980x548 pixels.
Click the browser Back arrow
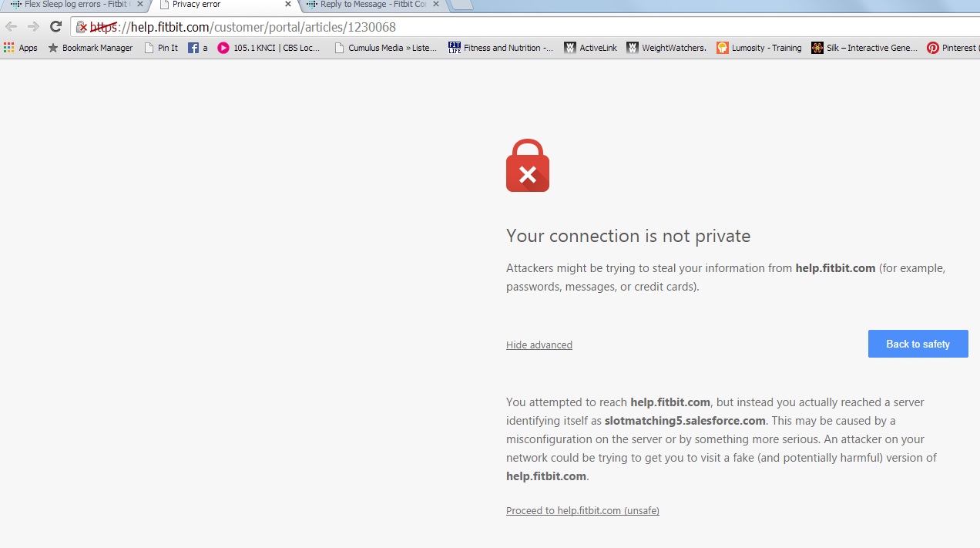point(12,27)
